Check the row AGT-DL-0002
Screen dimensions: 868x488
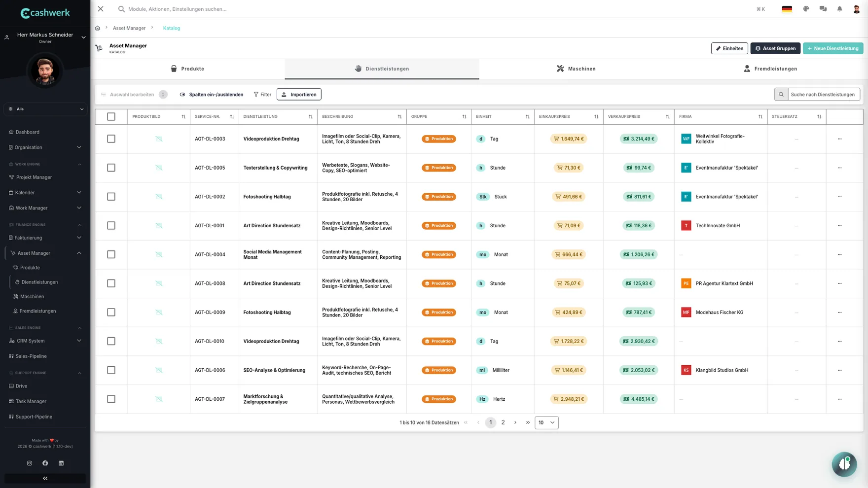coord(111,197)
